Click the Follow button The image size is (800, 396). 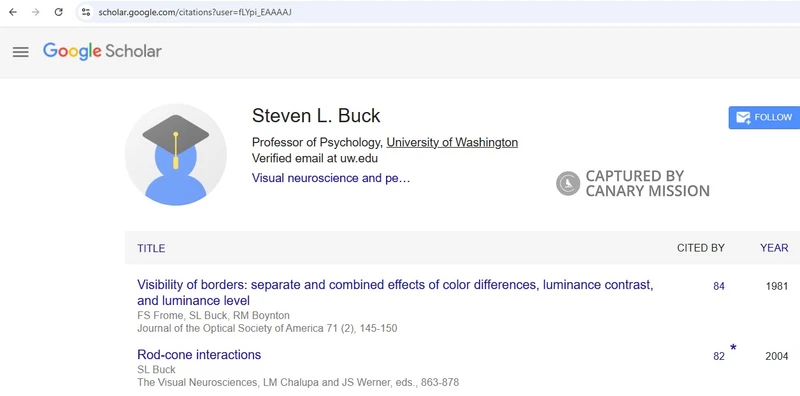(x=764, y=117)
